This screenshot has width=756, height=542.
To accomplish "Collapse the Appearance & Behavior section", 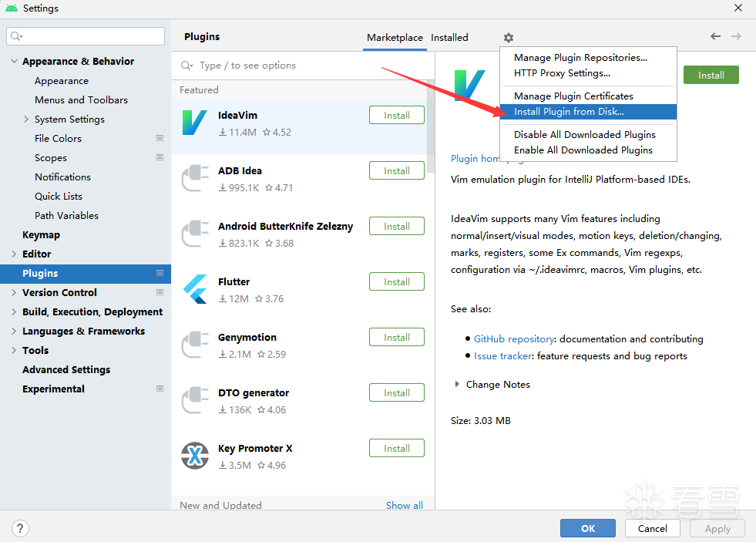I will (14, 61).
